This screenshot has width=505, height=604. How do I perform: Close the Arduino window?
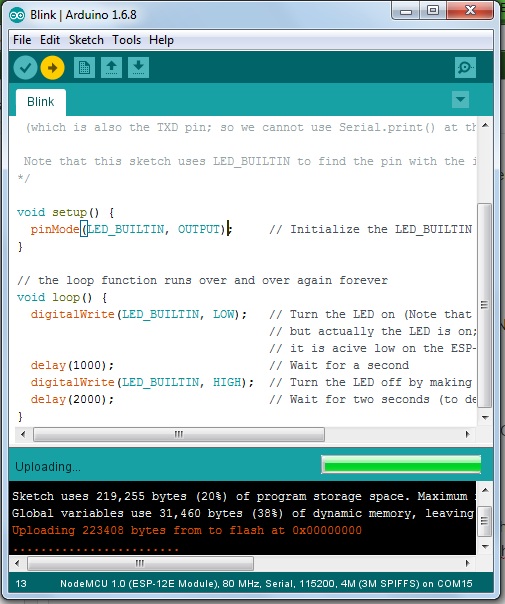[470, 11]
